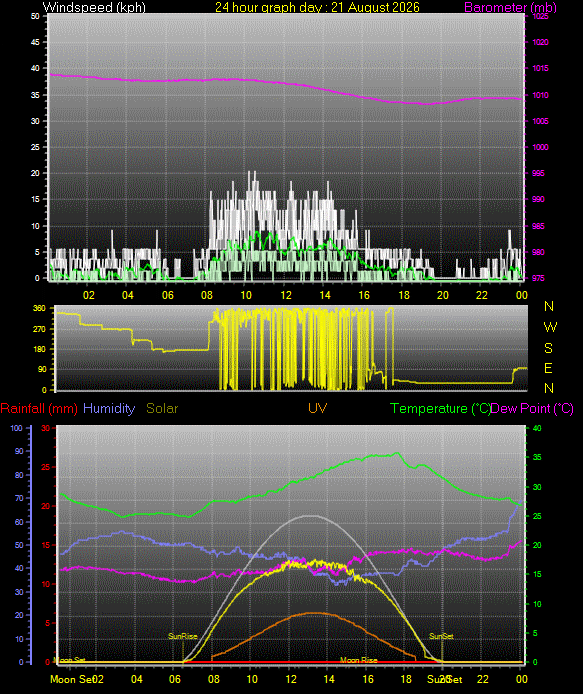Click the 360 wind direction scale value

tap(39, 308)
